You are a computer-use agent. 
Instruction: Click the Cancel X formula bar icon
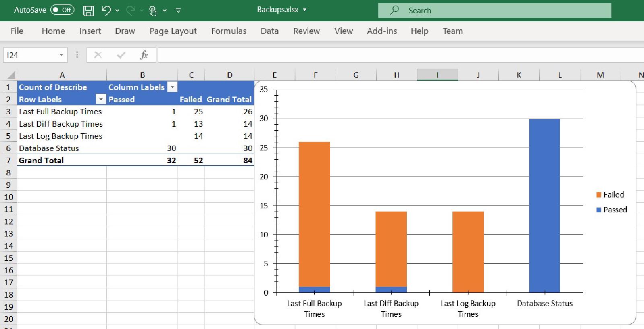[98, 55]
